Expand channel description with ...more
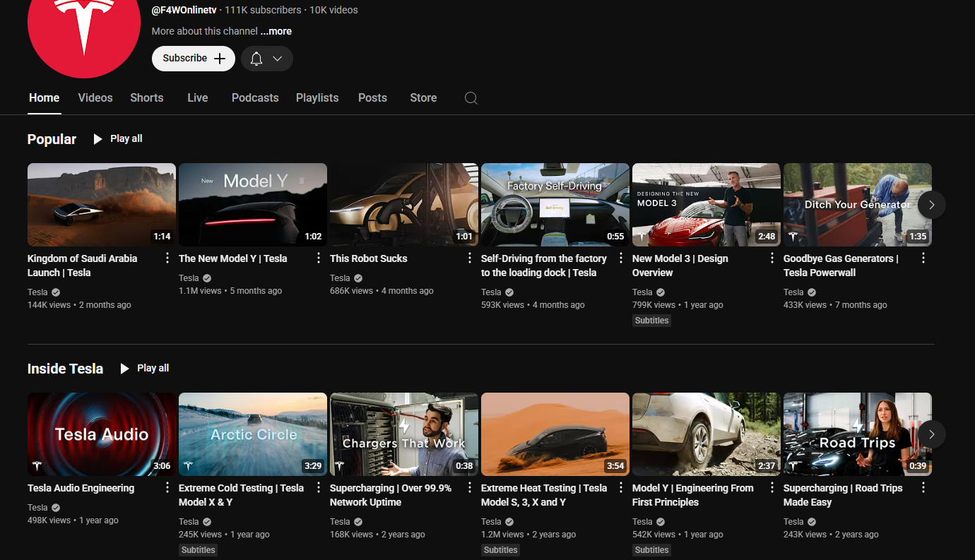 (276, 31)
